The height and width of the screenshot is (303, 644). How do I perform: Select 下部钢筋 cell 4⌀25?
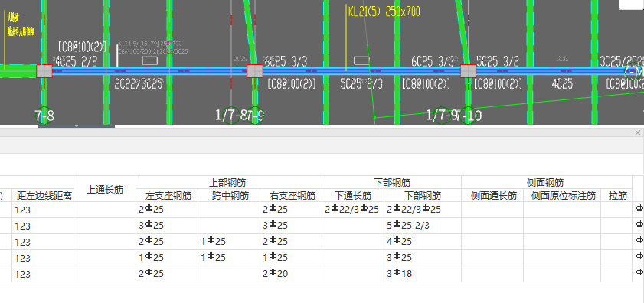point(423,242)
